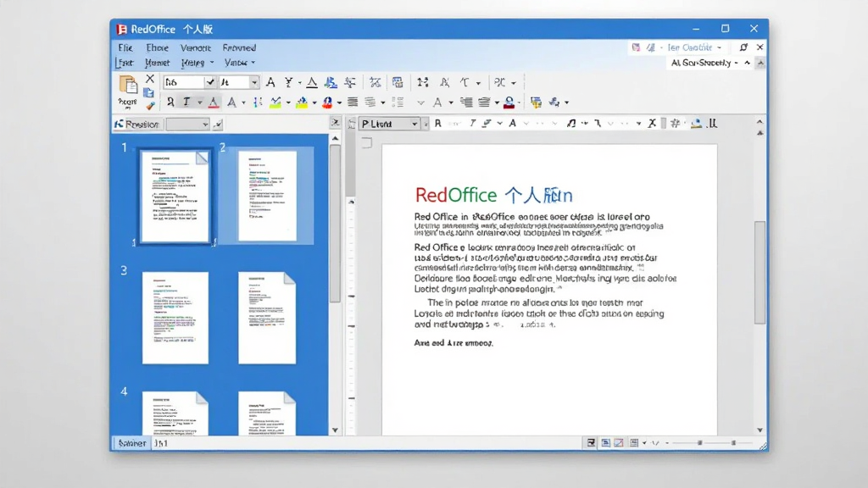The width and height of the screenshot is (868, 488).
Task: Click the red and blue circular icon in the second toolbar row
Action: (x=327, y=103)
